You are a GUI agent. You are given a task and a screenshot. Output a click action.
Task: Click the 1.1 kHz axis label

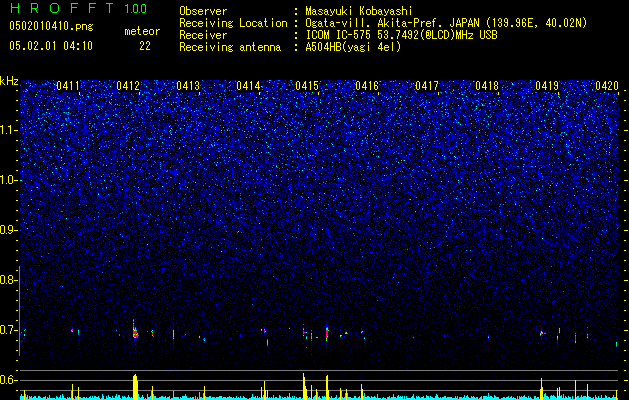click(9, 131)
